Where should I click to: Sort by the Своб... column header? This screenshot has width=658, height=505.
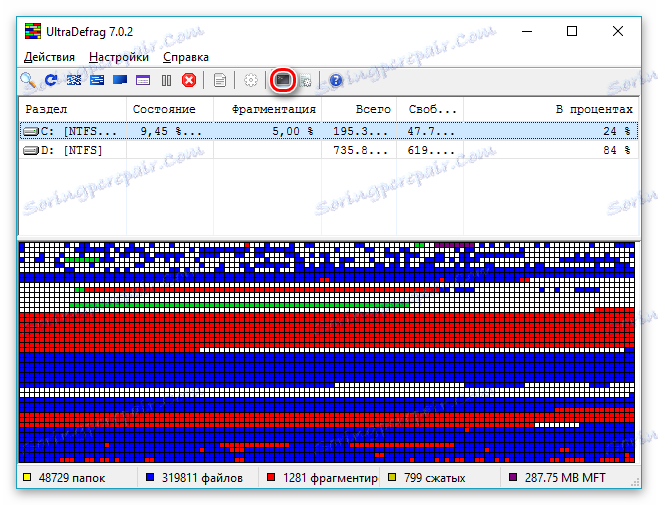pyautogui.click(x=430, y=109)
